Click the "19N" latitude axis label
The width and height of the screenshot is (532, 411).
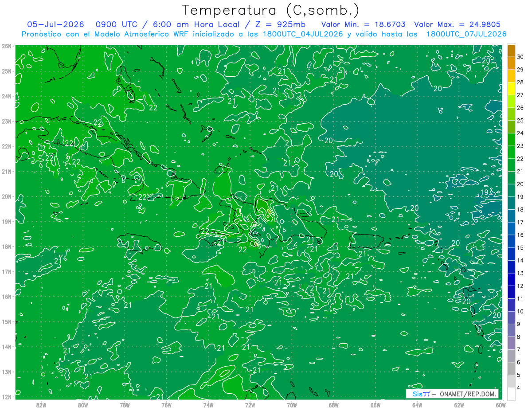click(x=7, y=221)
